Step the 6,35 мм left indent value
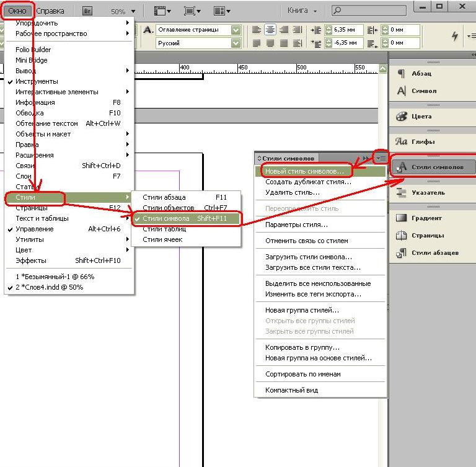The width and height of the screenshot is (476, 467). tap(328, 30)
